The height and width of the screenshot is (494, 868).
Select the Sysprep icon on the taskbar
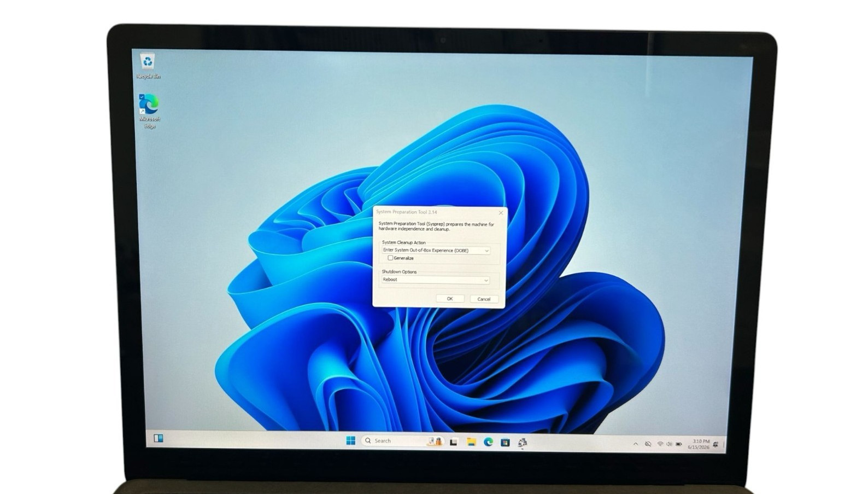pyautogui.click(x=523, y=443)
